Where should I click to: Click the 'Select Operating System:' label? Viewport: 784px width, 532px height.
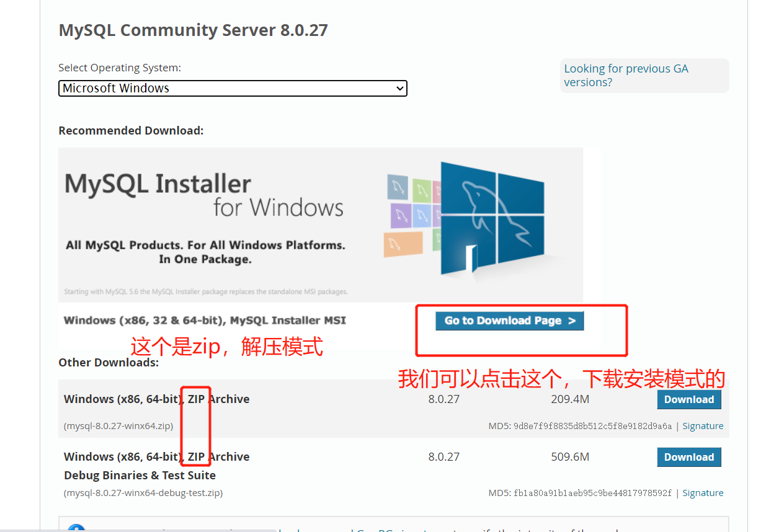click(120, 68)
